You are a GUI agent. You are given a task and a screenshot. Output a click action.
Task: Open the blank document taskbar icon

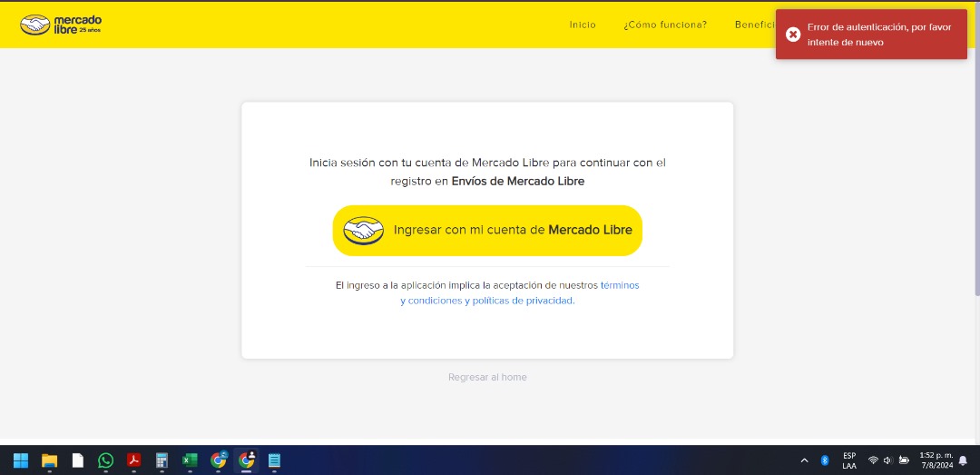77,460
